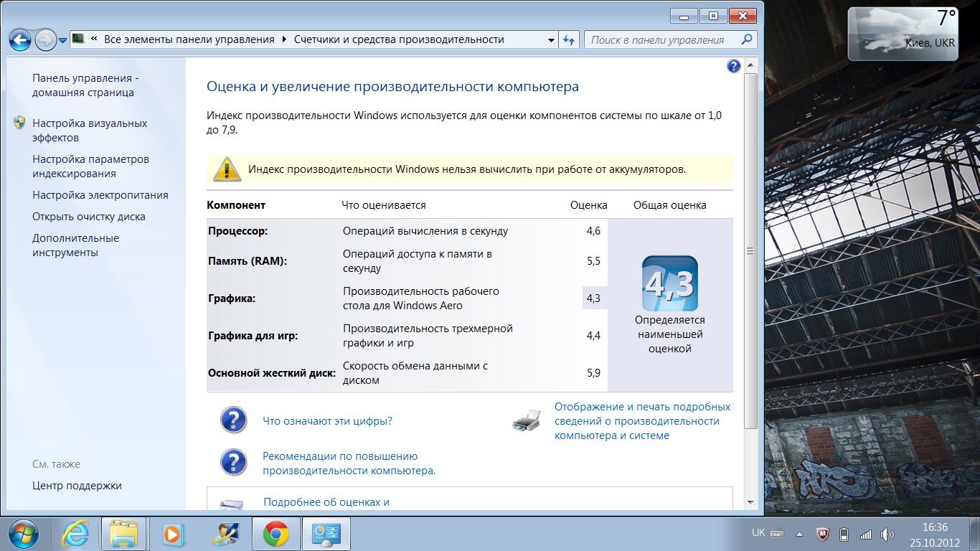Click the 4,3 overall score badge

click(669, 283)
